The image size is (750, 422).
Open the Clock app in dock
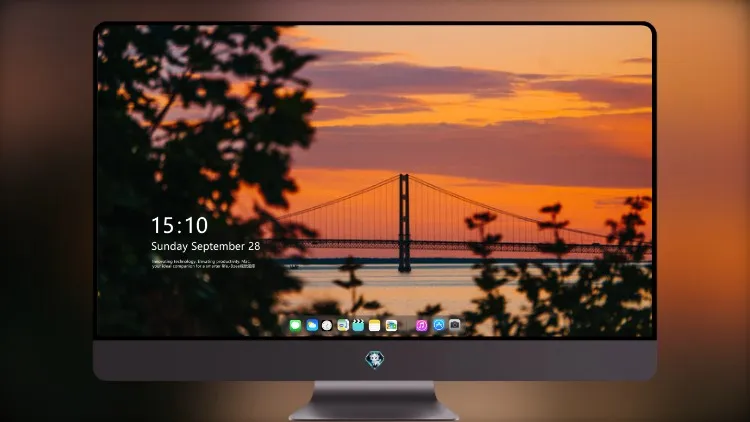pos(327,326)
